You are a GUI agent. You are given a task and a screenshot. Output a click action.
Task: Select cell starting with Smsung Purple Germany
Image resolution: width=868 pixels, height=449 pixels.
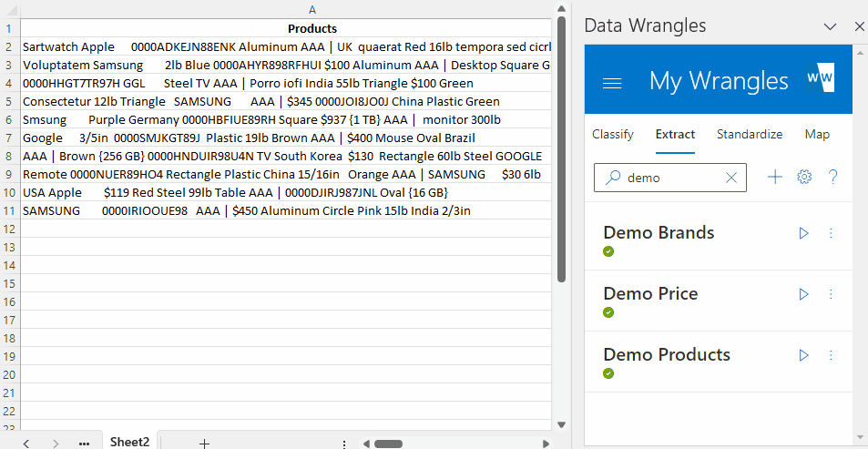point(286,119)
